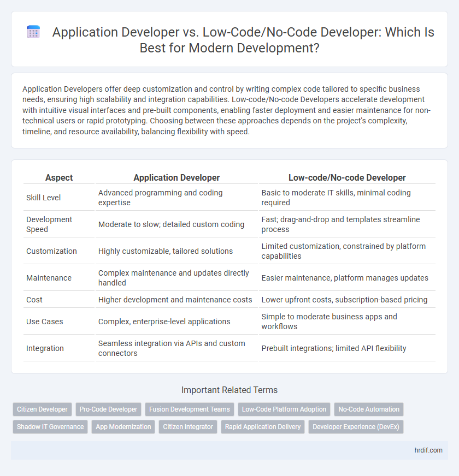The height and width of the screenshot is (476, 459).
Task: Select the Maintenance row label
Action: pyautogui.click(x=49, y=278)
